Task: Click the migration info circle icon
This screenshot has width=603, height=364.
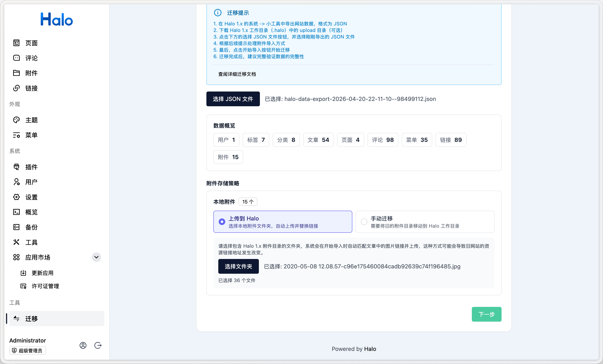Action: 217,13
